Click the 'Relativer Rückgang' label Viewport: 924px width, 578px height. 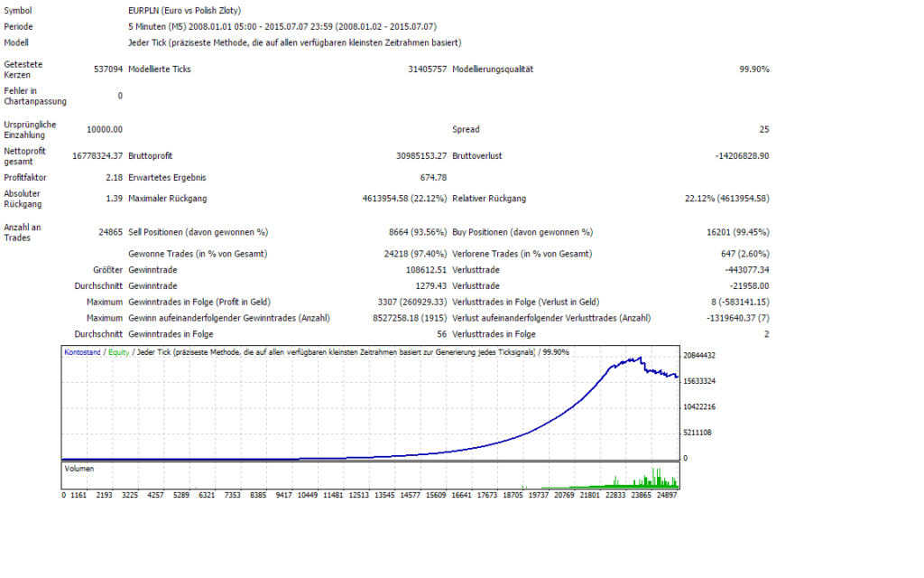(489, 198)
